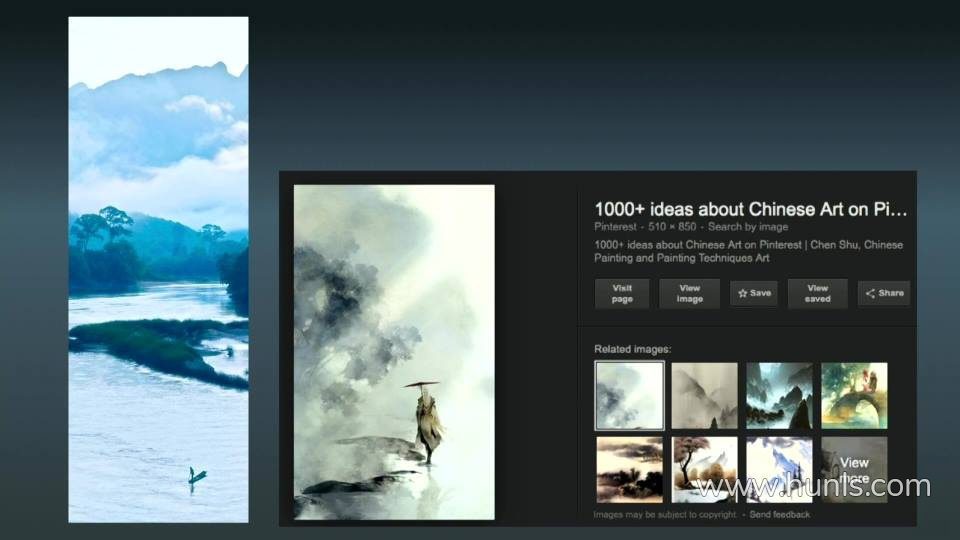960x540 pixels.
Task: Open the grey mountain landscape related thumbnail
Action: coord(705,396)
